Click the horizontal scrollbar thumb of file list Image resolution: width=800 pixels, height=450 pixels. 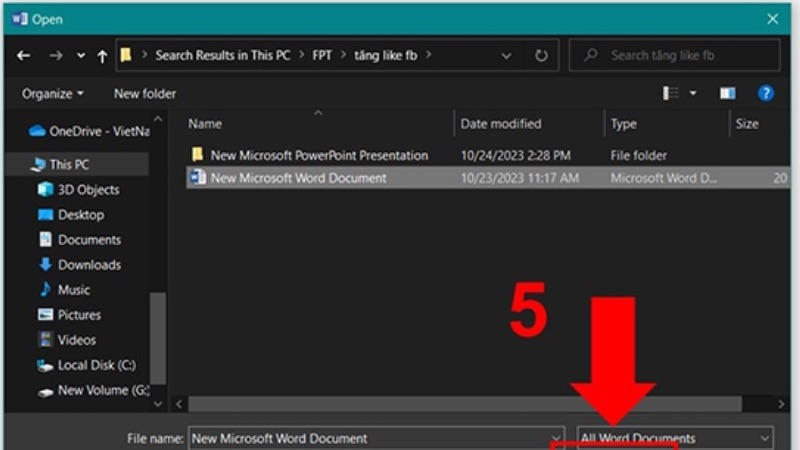tap(465, 404)
